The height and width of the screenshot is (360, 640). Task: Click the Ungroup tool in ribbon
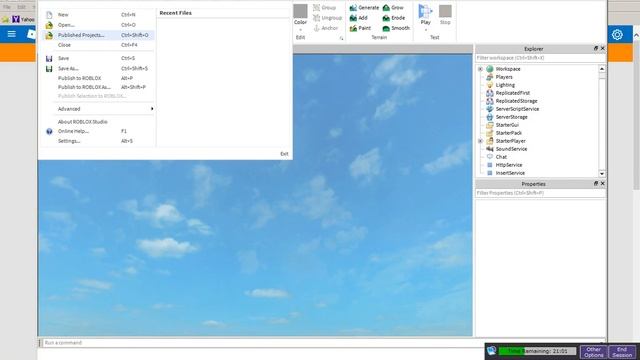point(327,18)
